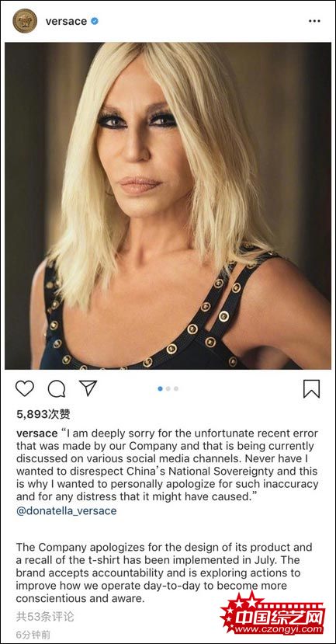
Task: View the 5,893 likes list
Action: point(43,414)
